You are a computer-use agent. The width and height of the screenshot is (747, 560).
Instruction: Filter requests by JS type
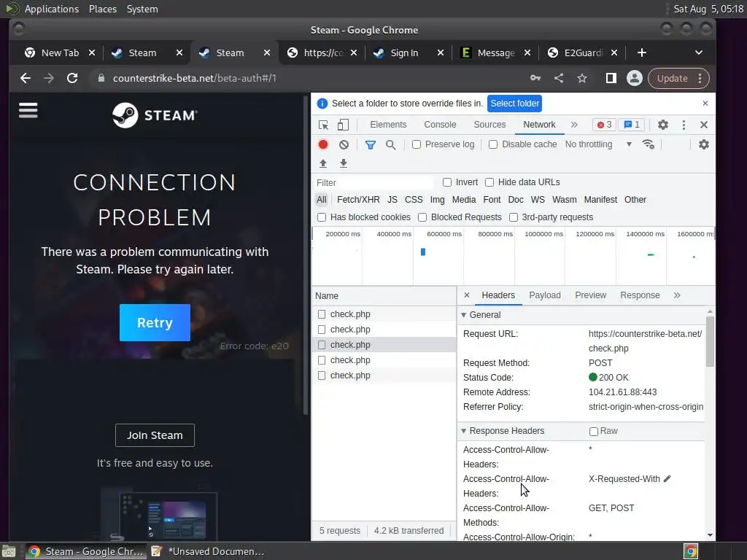[x=392, y=200]
